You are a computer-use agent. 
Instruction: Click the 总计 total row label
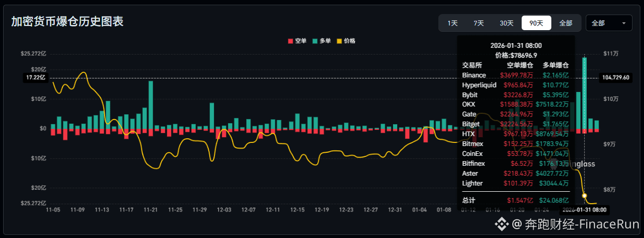tap(469, 200)
